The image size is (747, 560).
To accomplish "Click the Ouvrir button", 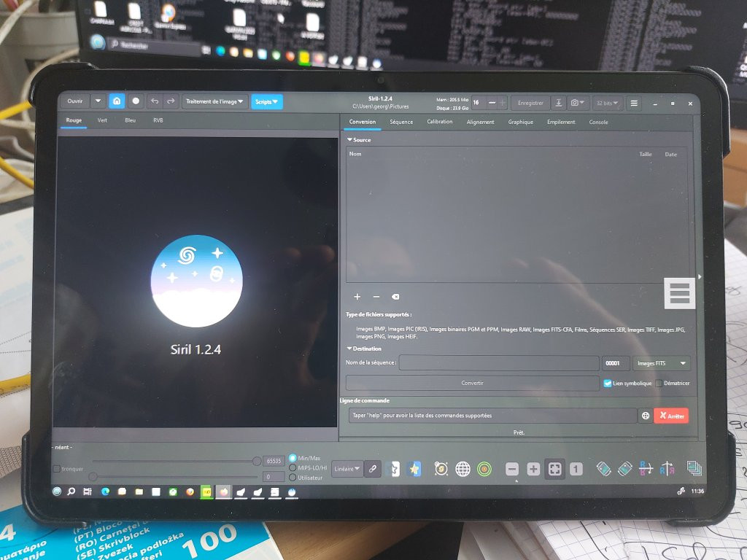I will click(75, 101).
